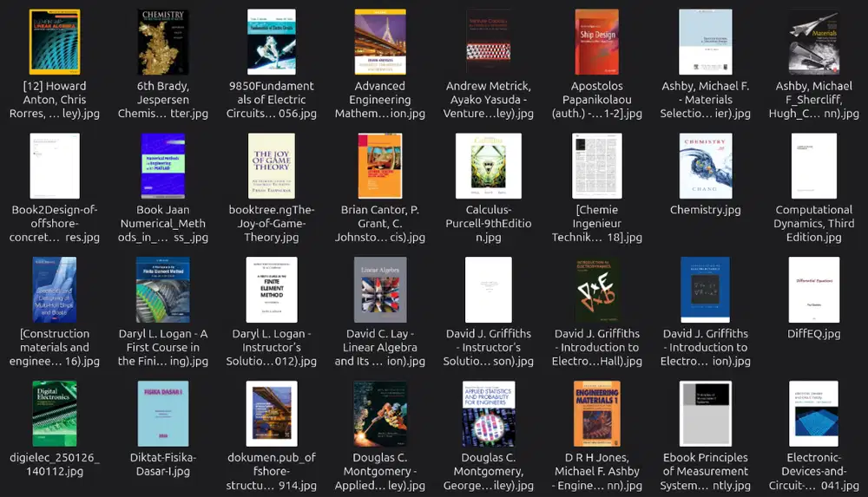Viewport: 868px width, 497px height.
Task: Open the Engineering Materials 1 cover thumbnail
Action: (x=597, y=414)
